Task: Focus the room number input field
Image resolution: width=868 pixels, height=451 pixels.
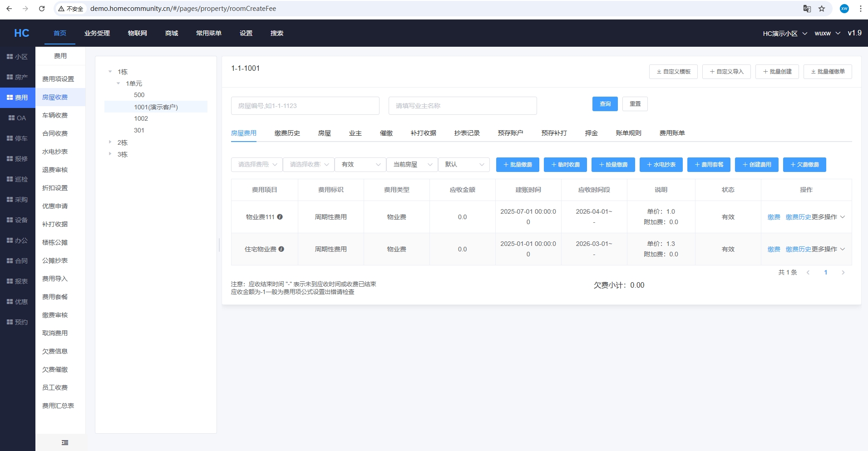Action: (x=305, y=106)
